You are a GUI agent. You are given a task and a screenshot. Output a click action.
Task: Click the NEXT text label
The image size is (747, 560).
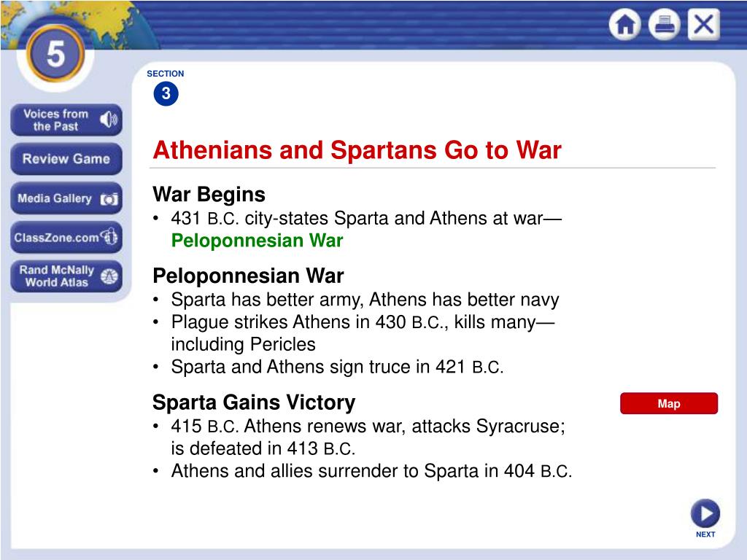(x=705, y=534)
